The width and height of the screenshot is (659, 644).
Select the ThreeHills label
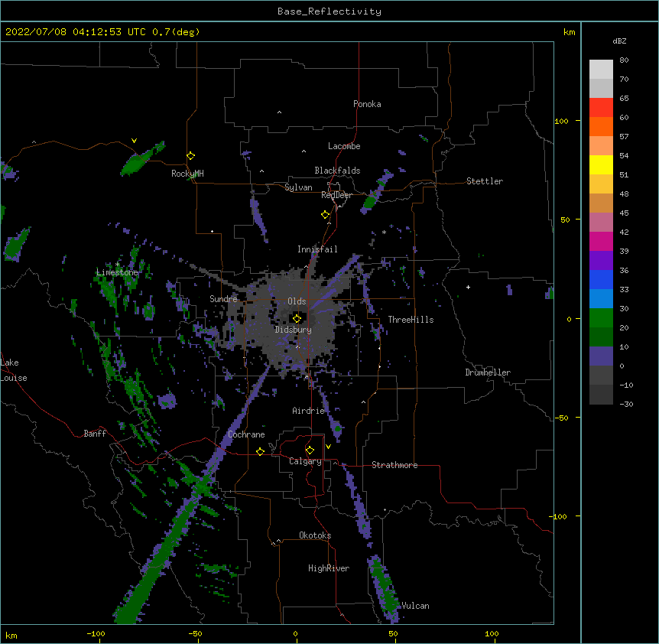pos(411,320)
